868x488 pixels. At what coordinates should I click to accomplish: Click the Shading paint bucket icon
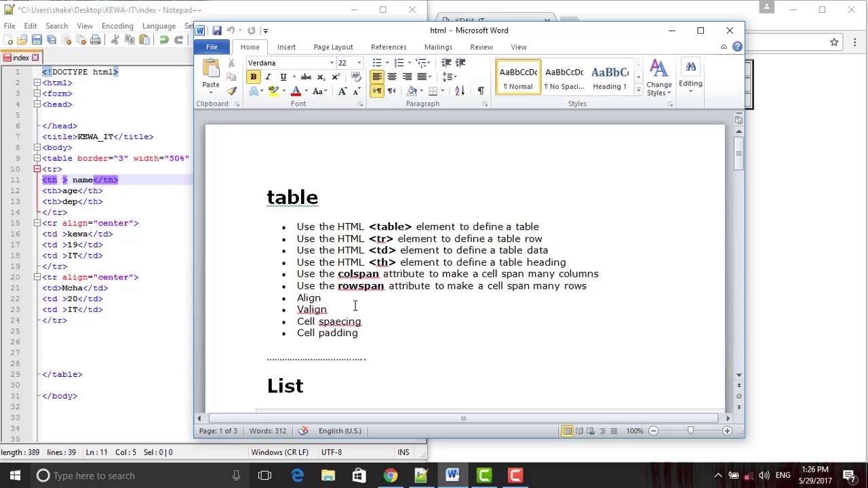411,91
